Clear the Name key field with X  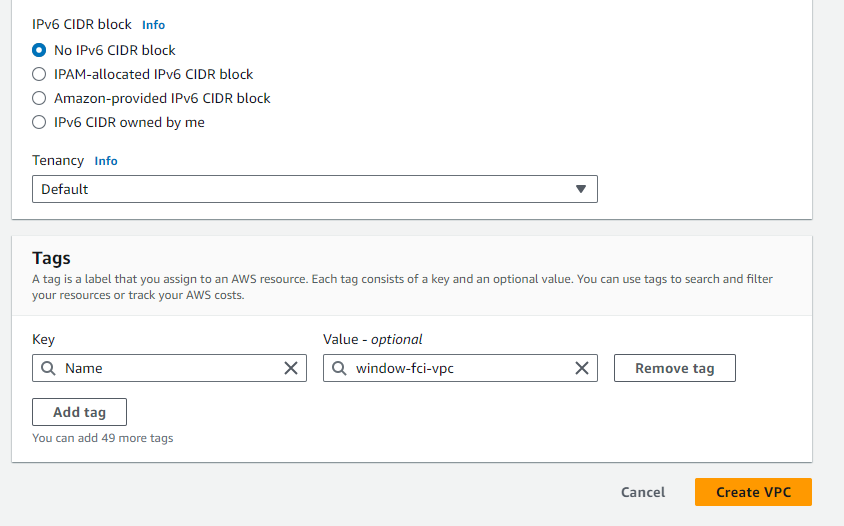click(x=291, y=368)
